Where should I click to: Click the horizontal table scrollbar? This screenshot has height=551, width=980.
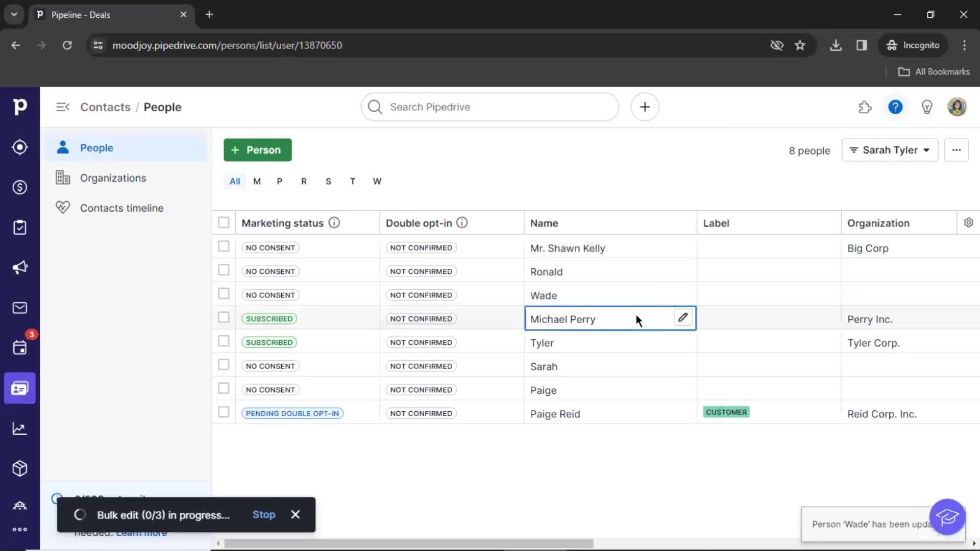tap(408, 543)
